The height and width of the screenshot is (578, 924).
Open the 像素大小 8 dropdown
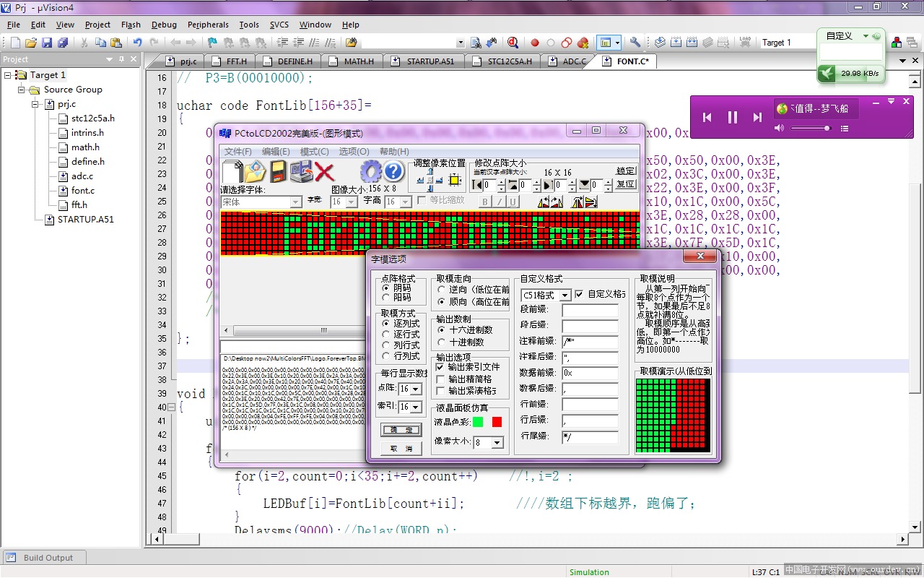pyautogui.click(x=497, y=443)
